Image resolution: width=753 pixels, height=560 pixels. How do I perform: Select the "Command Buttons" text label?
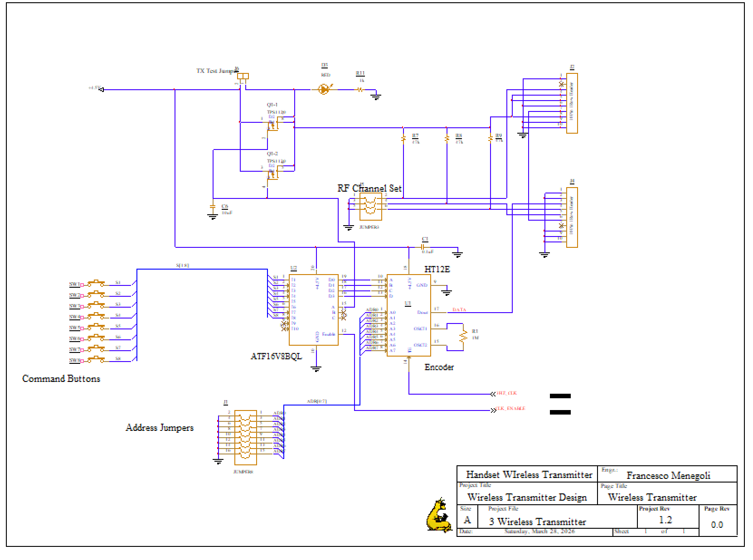pos(61,379)
